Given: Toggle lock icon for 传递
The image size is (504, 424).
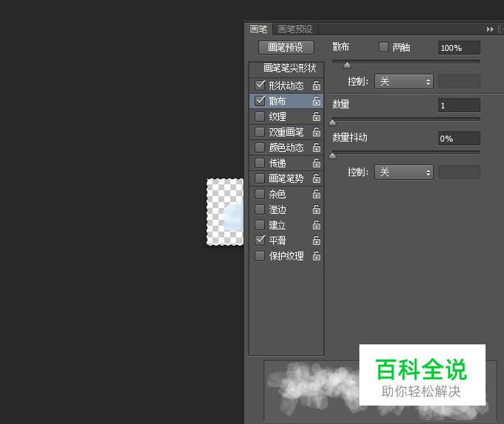Looking at the screenshot, I should pos(317,163).
